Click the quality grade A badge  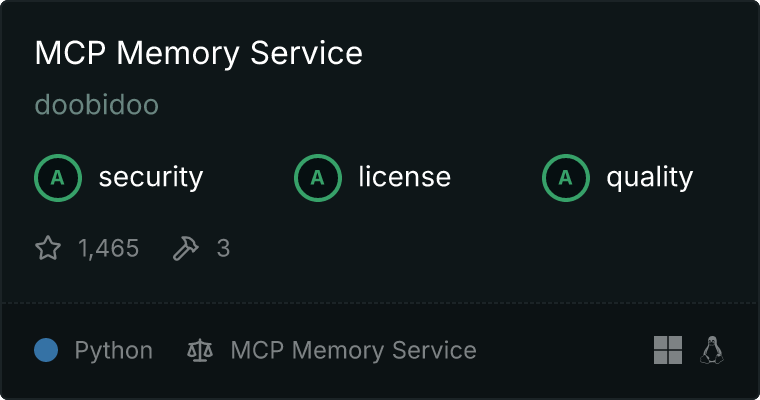[566, 178]
